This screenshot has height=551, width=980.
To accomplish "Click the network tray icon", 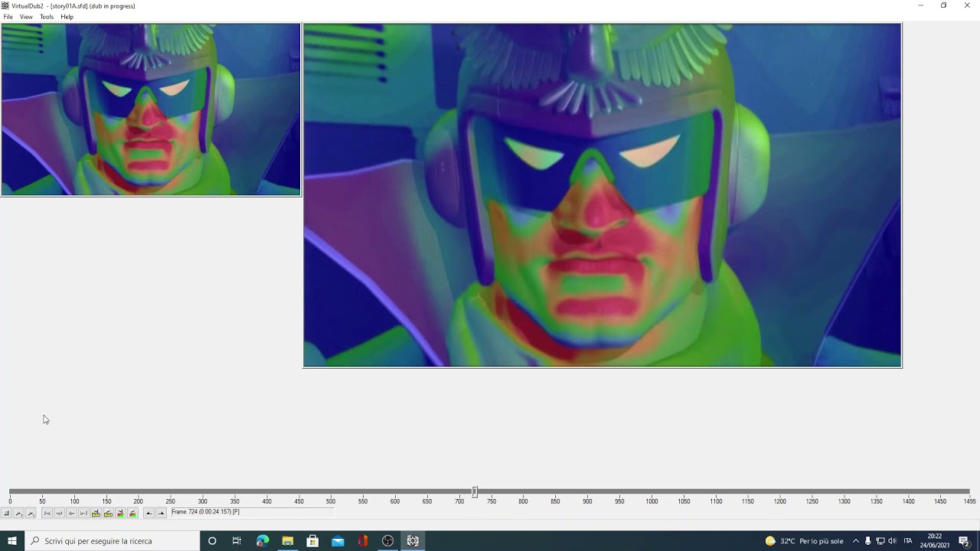I will [880, 541].
